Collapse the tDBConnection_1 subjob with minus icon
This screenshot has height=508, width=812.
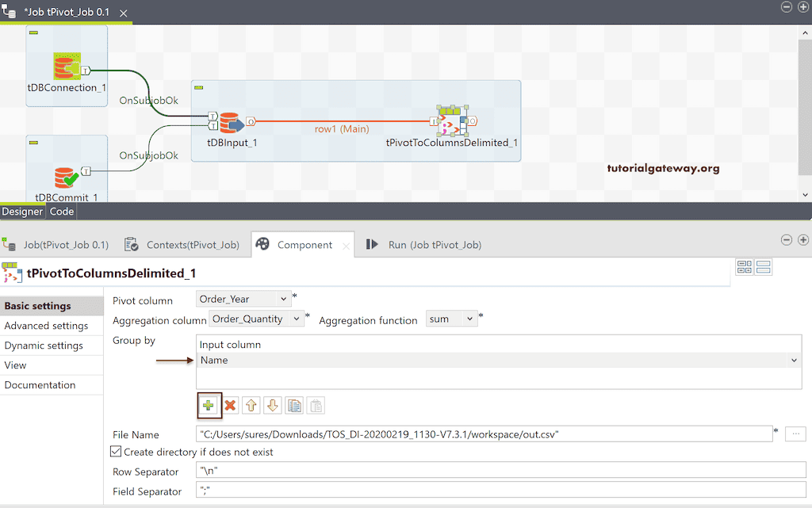tap(33, 32)
